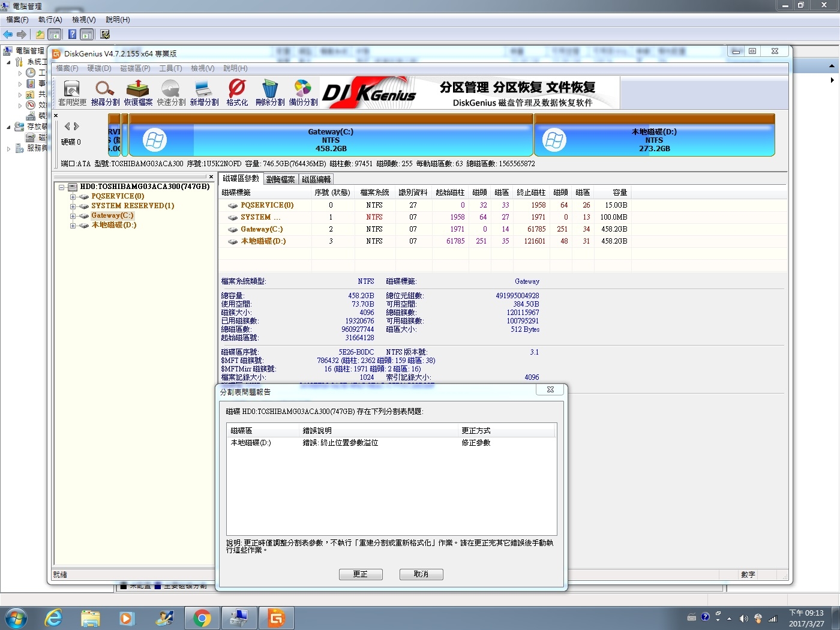
Task: Expand the PQSERVICE(0) tree node
Action: point(73,196)
